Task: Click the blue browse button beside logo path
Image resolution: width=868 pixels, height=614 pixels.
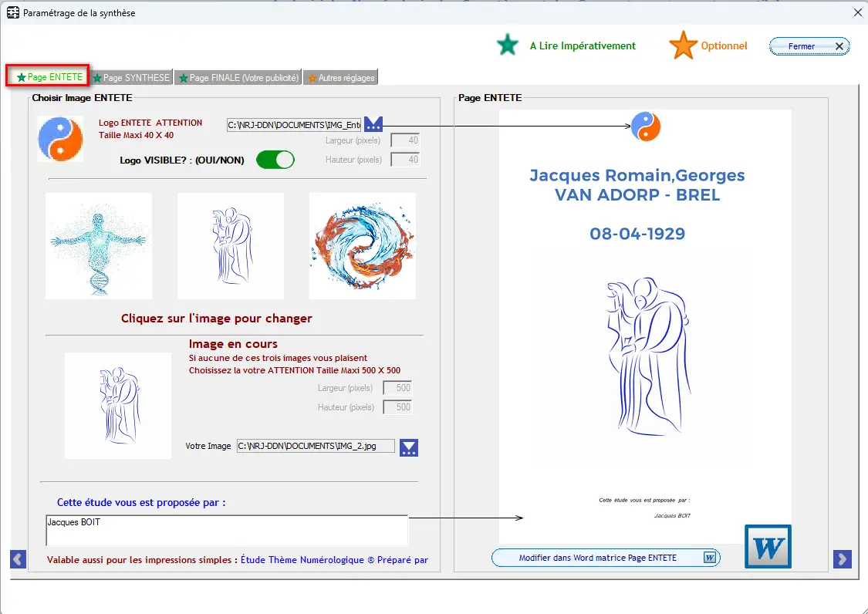Action: 373,125
